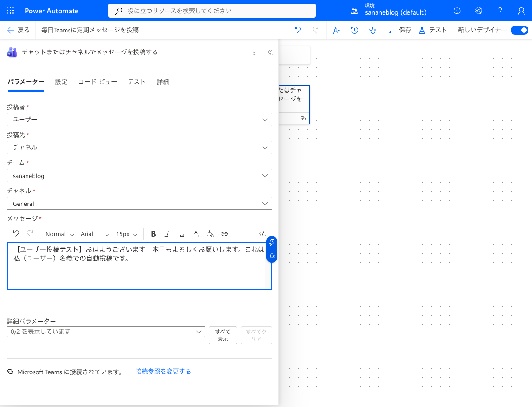This screenshot has width=532, height=407.
Task: Open the version history clock icon
Action: click(355, 30)
